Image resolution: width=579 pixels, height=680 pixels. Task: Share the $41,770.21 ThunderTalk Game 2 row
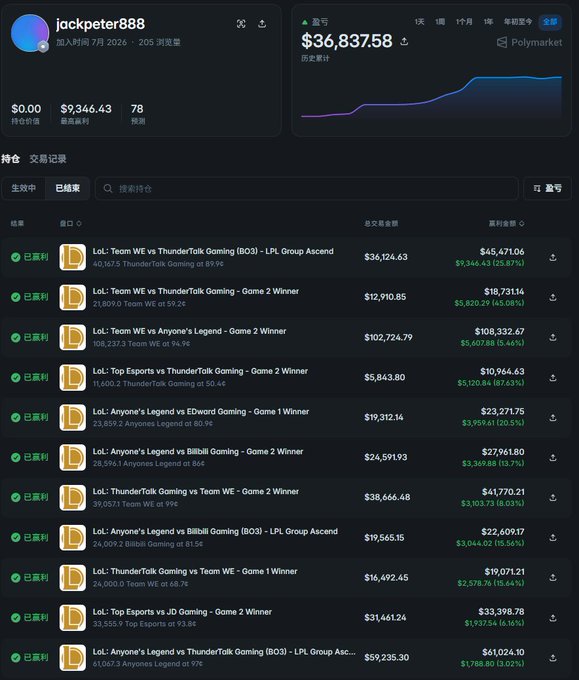(553, 497)
